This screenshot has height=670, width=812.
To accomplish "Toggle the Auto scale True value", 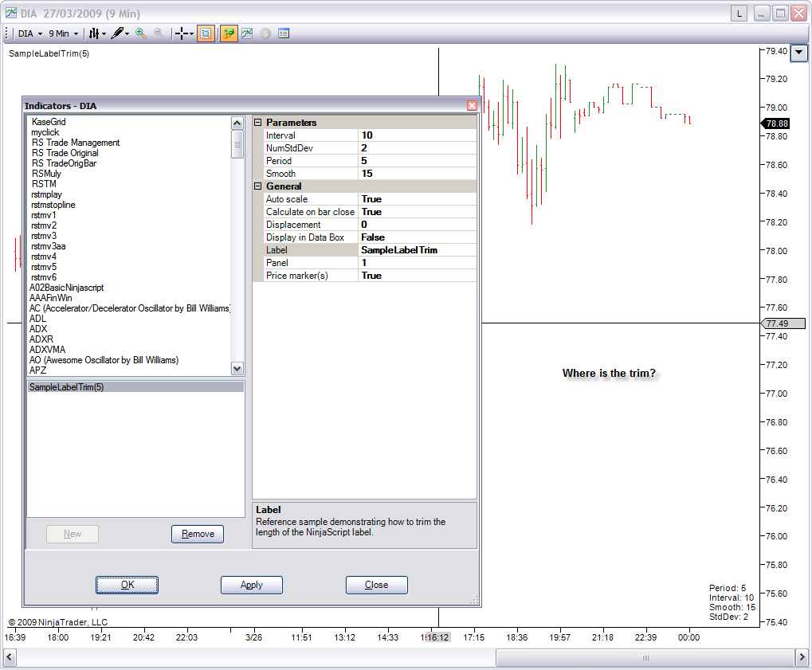I will point(417,199).
